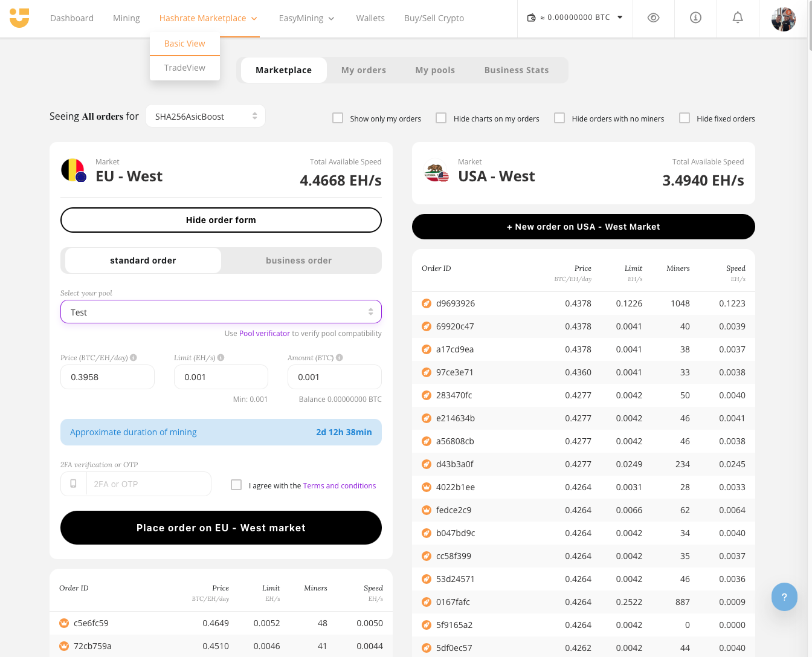Click the profile avatar picture
Image resolution: width=812 pixels, height=657 pixels.
tap(783, 19)
